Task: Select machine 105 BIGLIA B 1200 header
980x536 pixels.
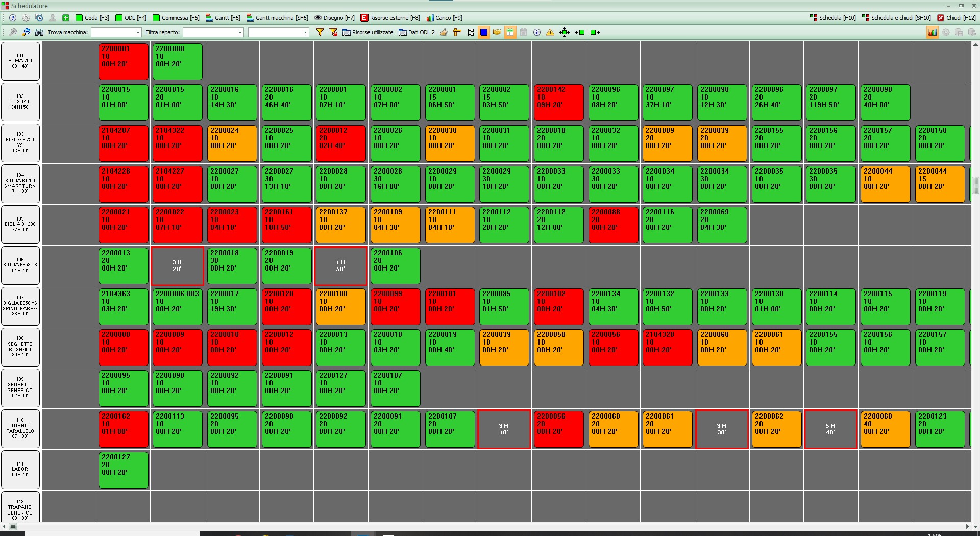Action: point(20,225)
